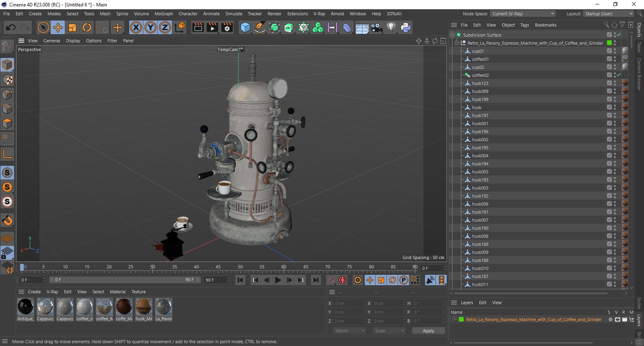Image resolution: width=644 pixels, height=346 pixels.
Task: Add a Cube primitive object
Action: tap(245, 27)
